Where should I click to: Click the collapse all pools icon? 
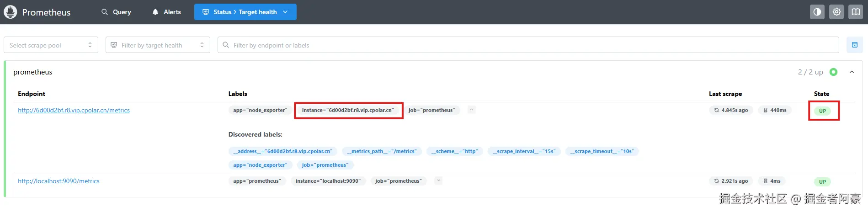click(x=854, y=45)
